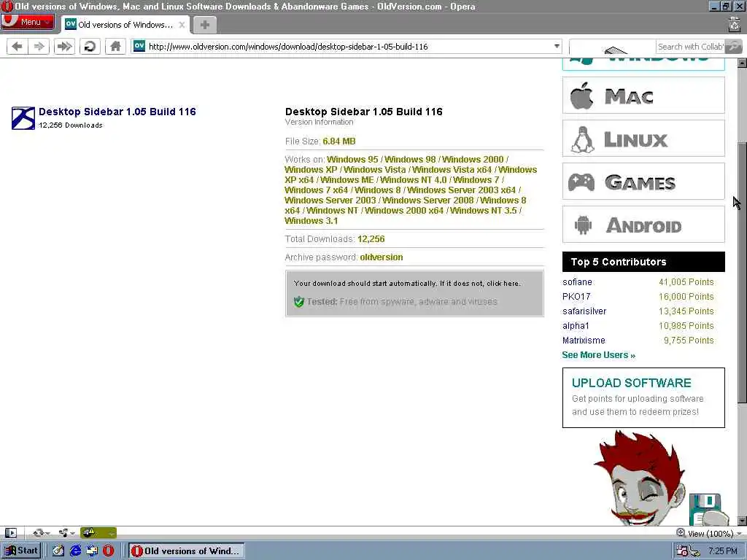Click the green Tested shield icon

coord(298,301)
